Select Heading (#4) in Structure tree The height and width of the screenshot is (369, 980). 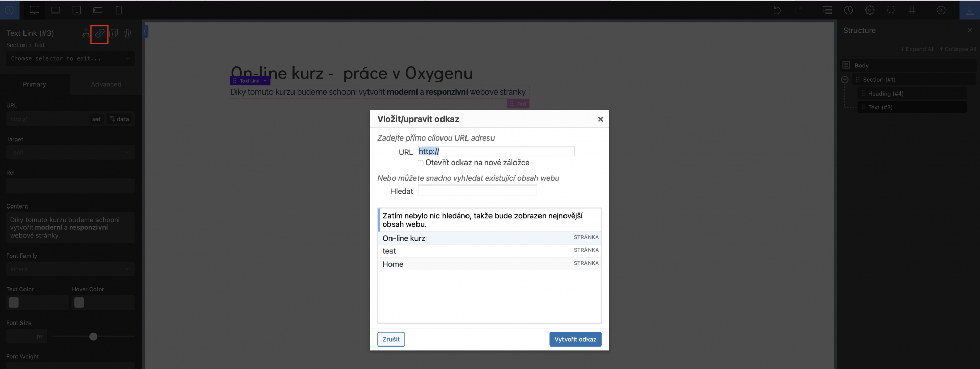[x=912, y=94]
